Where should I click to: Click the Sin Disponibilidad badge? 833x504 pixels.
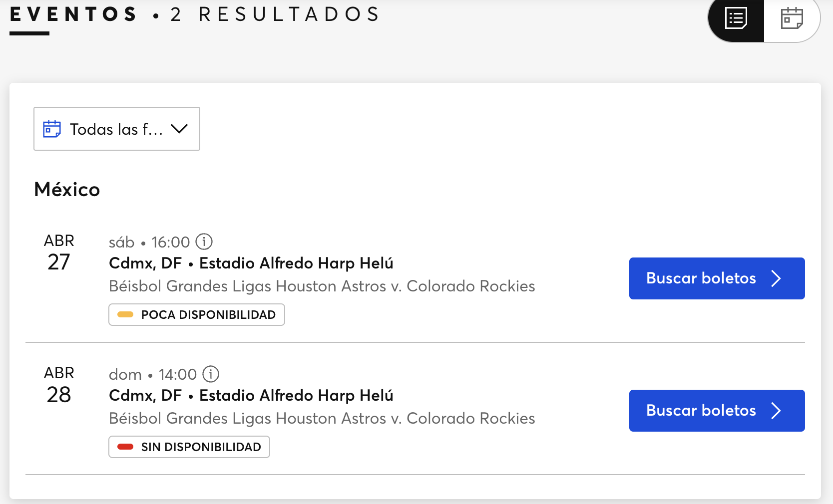[189, 447]
